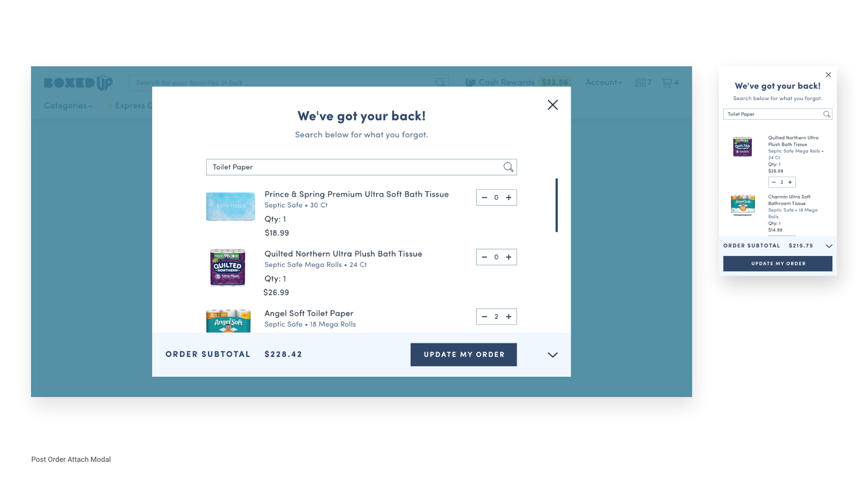Open Quilted Northern product image in mobile modal

click(x=742, y=147)
